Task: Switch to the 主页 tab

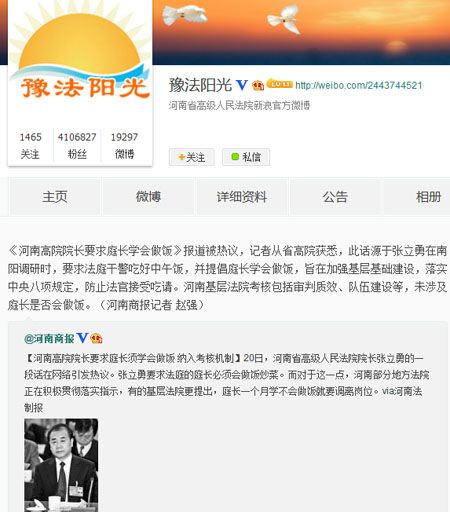Action: (x=55, y=196)
